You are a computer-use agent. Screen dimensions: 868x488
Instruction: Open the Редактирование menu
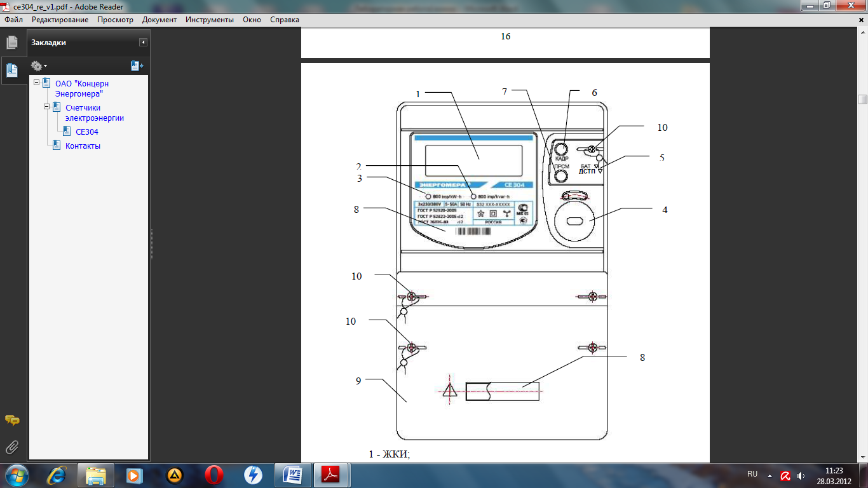(x=60, y=20)
